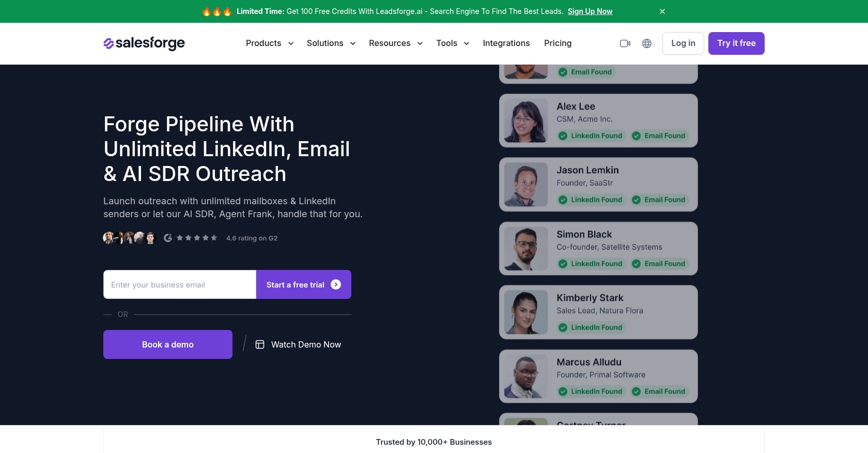Screen dimensions: 868x453
Task: Click Start a free trial button
Action: 304,284
